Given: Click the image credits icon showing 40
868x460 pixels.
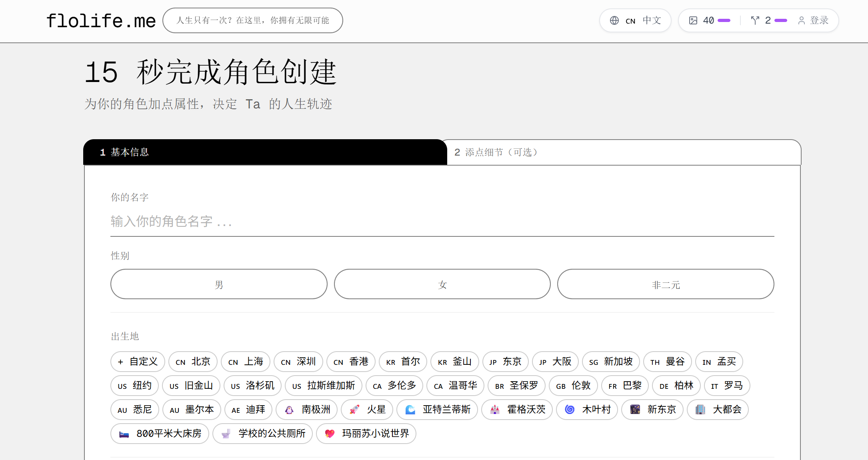Looking at the screenshot, I should [x=693, y=20].
